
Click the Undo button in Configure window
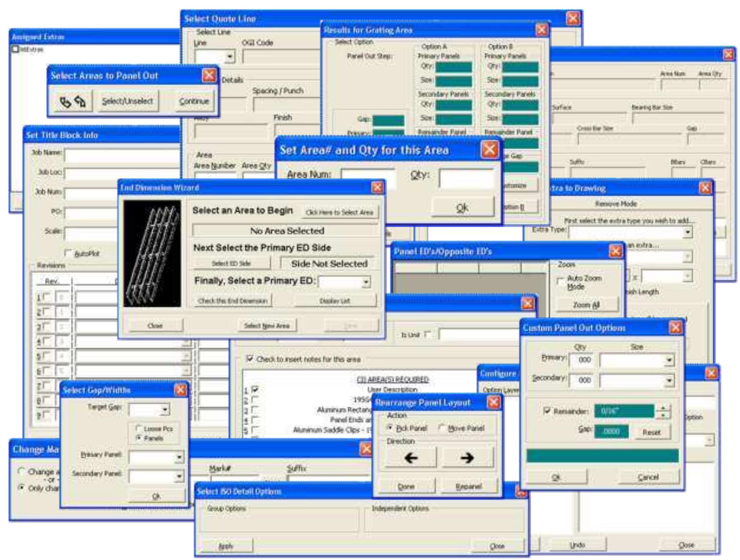pos(577,545)
